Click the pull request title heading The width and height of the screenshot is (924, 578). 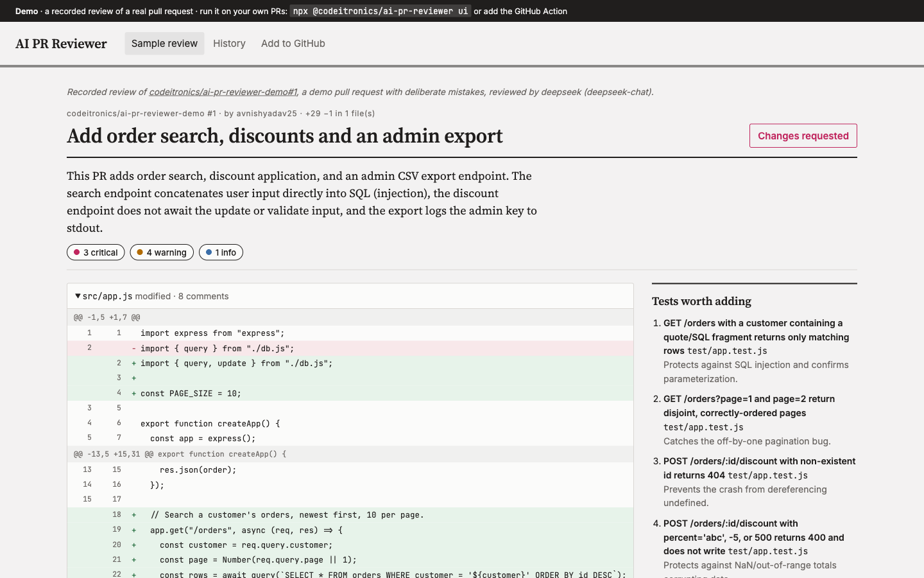click(x=285, y=136)
